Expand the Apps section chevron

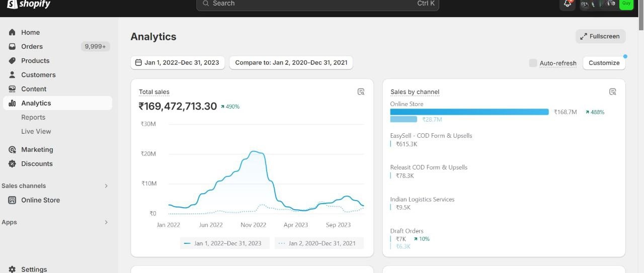click(x=106, y=222)
